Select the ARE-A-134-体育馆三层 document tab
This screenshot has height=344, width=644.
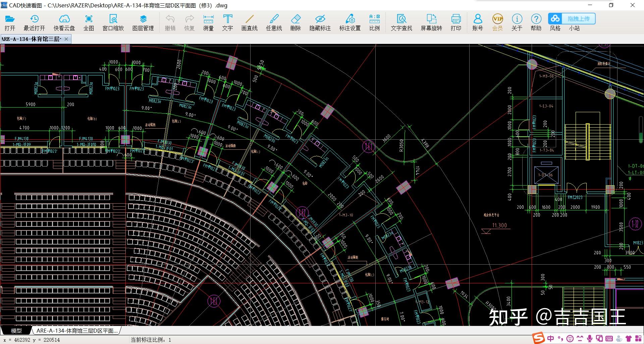(x=31, y=39)
